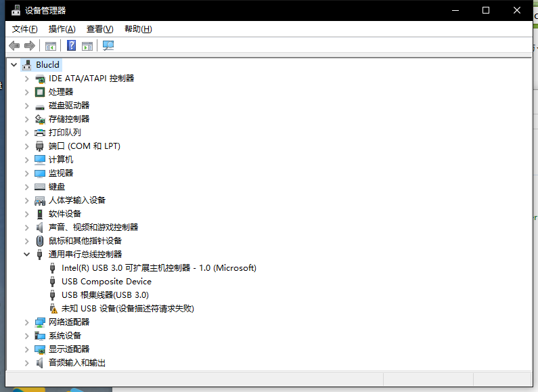This screenshot has width=538, height=392.
Task: Open the 文件(F) menu
Action: 25,29
